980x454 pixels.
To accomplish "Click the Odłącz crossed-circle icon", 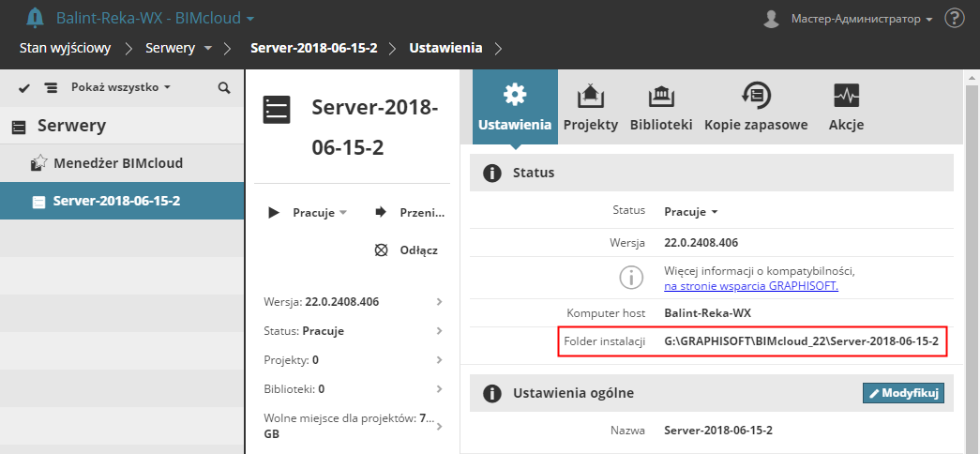I will [x=381, y=250].
